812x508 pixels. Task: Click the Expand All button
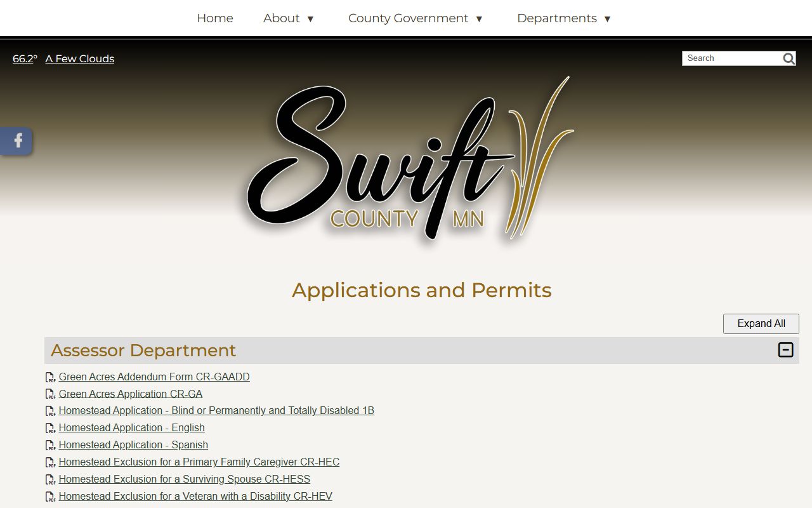pos(761,324)
